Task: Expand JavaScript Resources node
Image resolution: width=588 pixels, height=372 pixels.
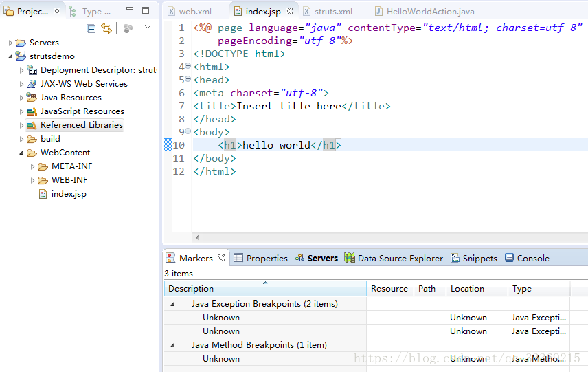Action: click(x=21, y=111)
